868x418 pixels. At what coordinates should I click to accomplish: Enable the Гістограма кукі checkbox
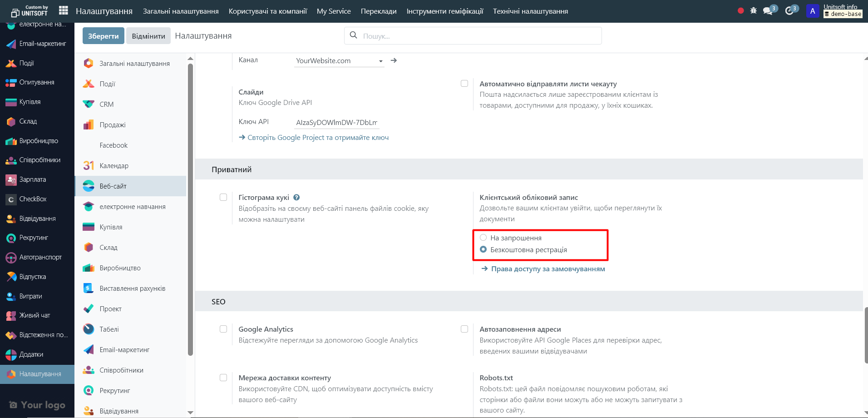tap(223, 197)
